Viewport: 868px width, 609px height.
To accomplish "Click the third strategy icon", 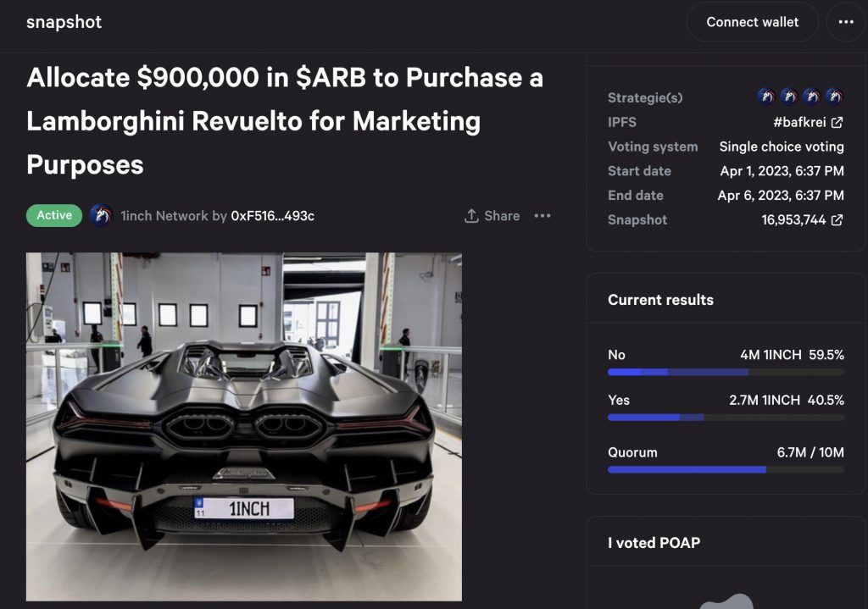I will pyautogui.click(x=812, y=97).
